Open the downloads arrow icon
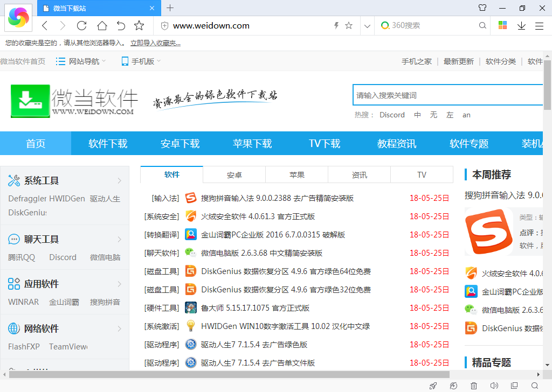 tap(521, 26)
